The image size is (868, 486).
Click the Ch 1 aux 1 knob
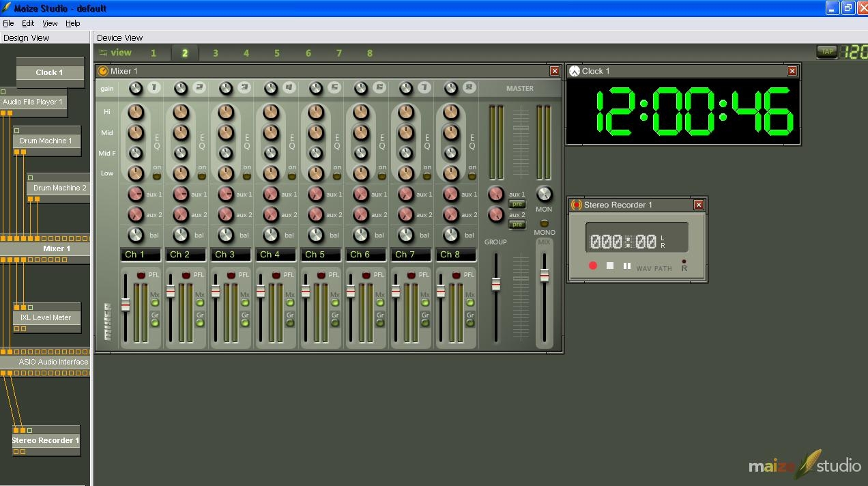136,195
